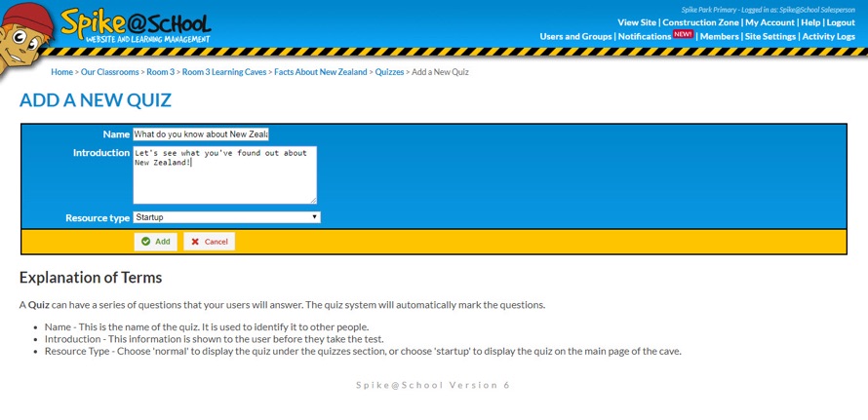Image resolution: width=868 pixels, height=420 pixels.
Task: Open Users and Groups
Action: (575, 36)
